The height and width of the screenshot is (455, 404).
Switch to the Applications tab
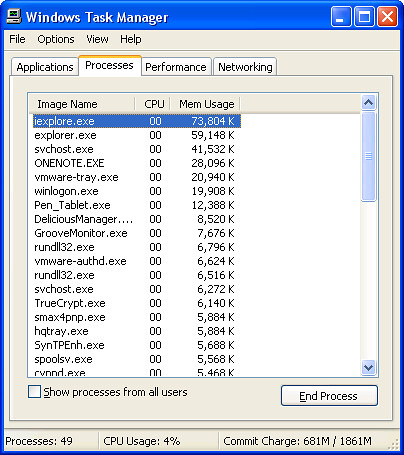coord(45,67)
